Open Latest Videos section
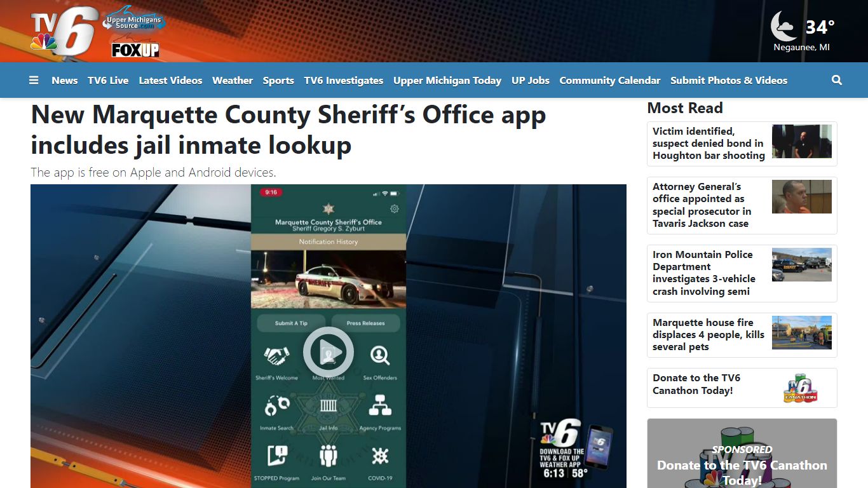This screenshot has width=868, height=488. click(x=170, y=80)
